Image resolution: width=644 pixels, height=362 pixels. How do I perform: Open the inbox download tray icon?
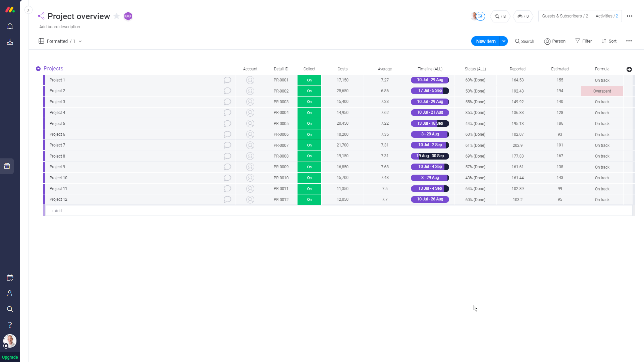(10, 42)
